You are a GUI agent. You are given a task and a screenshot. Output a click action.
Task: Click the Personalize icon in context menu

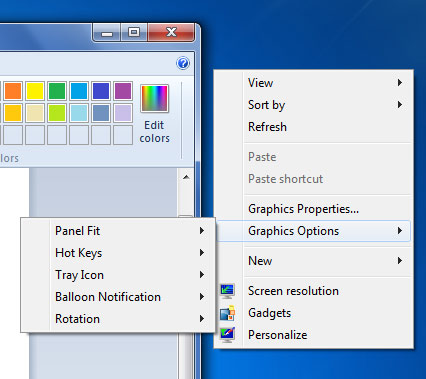tap(228, 335)
